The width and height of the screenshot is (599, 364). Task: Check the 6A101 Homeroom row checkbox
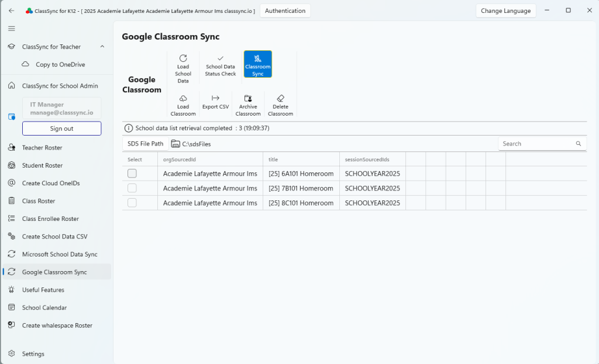click(x=132, y=173)
